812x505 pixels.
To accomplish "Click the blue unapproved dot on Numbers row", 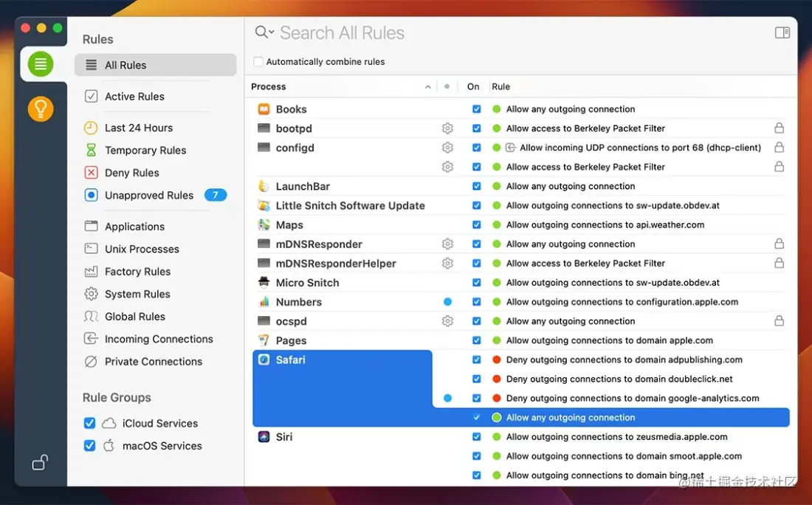I will 447,301.
